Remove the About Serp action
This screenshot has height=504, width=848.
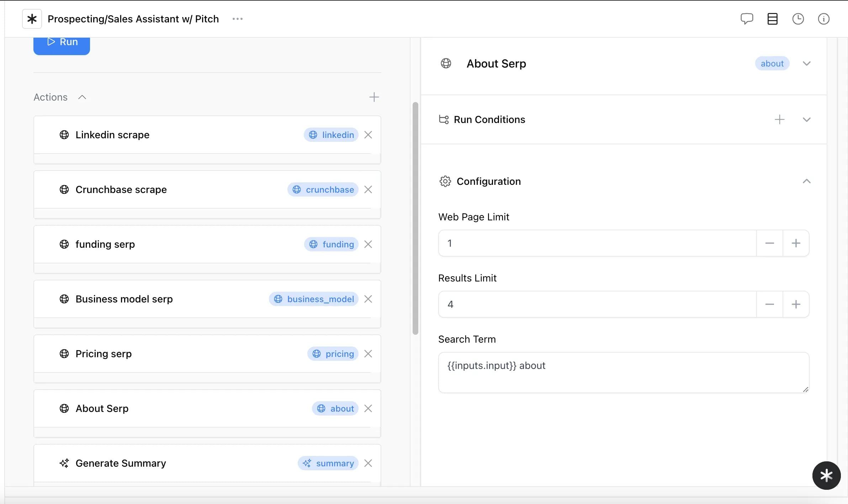click(x=368, y=408)
